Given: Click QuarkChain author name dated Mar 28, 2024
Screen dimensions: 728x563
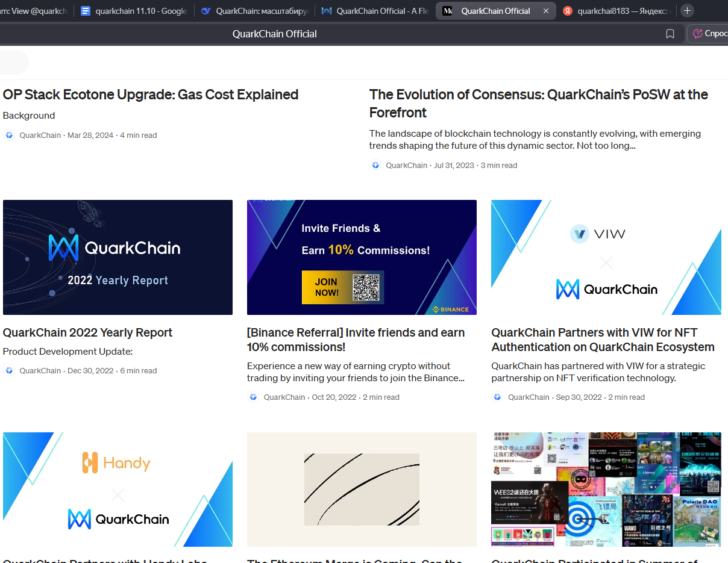Looking at the screenshot, I should [x=40, y=135].
